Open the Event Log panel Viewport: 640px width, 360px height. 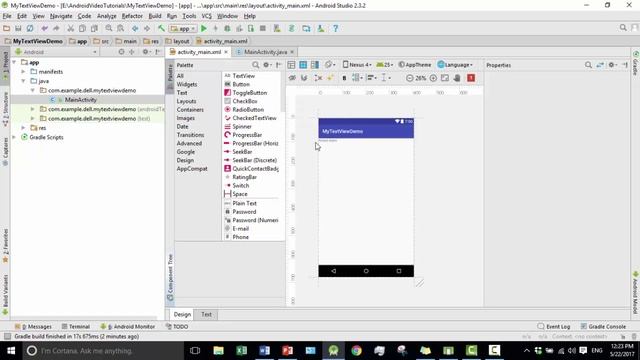pos(554,327)
